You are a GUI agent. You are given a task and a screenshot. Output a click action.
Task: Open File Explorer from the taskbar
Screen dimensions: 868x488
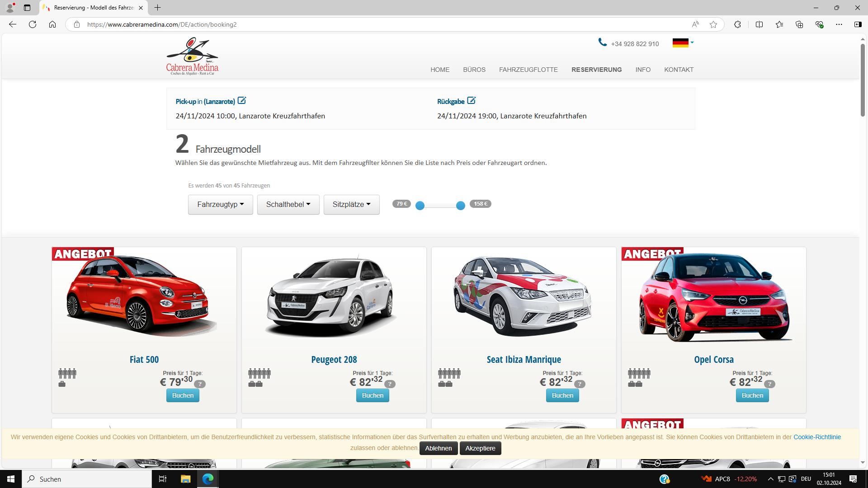pyautogui.click(x=185, y=479)
